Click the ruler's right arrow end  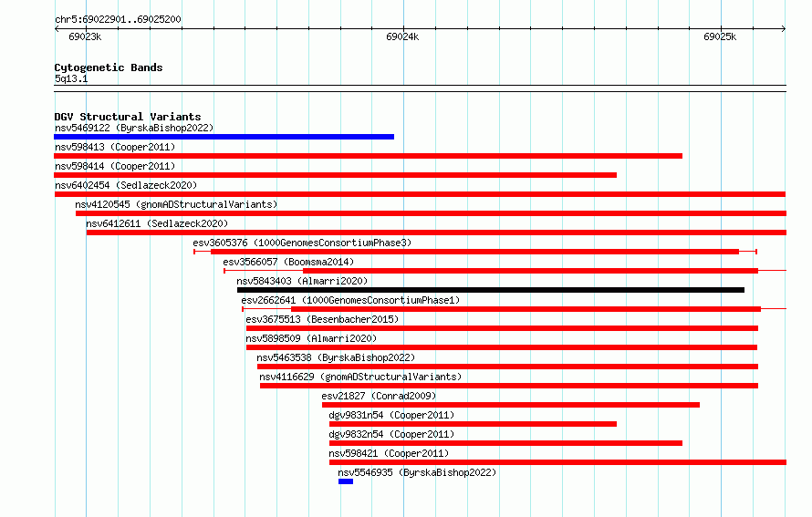pos(784,29)
